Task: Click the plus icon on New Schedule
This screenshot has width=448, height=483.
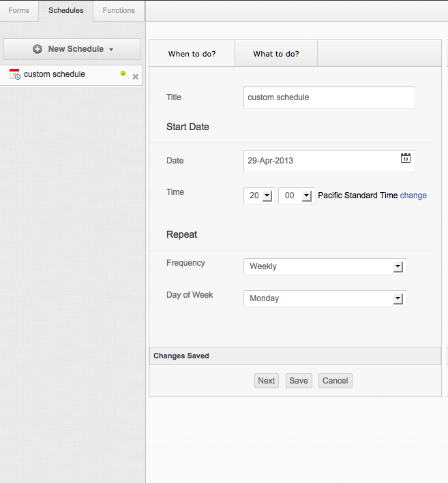Action: 38,49
